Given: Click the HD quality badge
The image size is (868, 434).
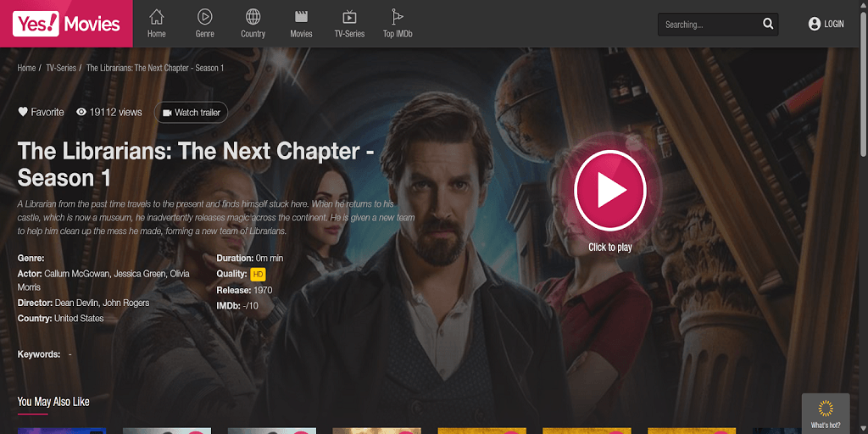Looking at the screenshot, I should 258,274.
